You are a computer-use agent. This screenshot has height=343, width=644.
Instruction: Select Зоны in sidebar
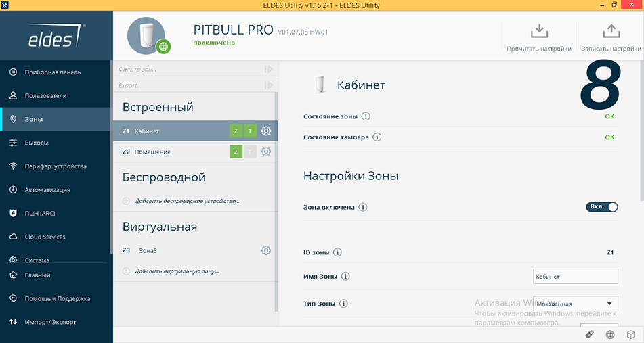coord(56,119)
